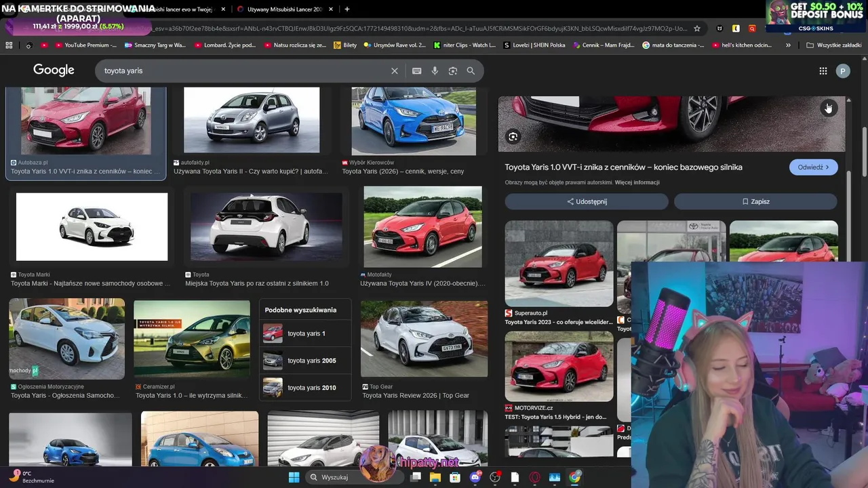Image resolution: width=868 pixels, height=488 pixels.
Task: Open the Smaczny Targ bookmark
Action: click(x=155, y=45)
